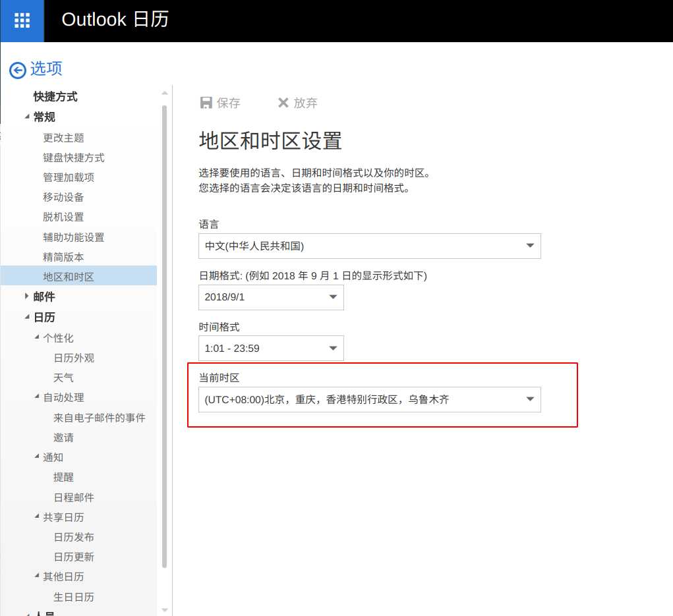Open 管理加载项 settings
The width and height of the screenshot is (673, 616).
(69, 177)
